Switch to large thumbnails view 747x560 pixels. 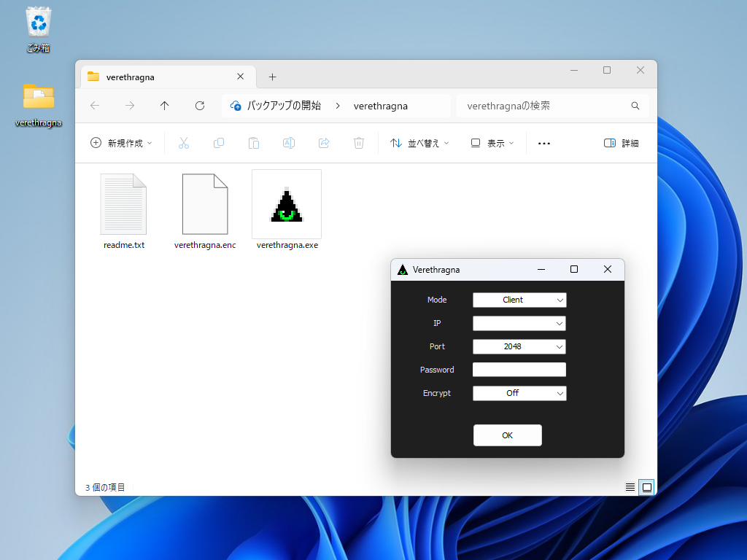646,486
